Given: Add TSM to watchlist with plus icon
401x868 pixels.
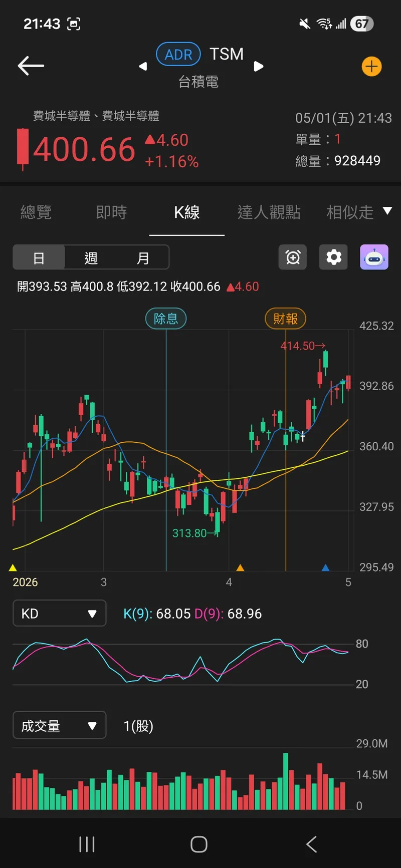Looking at the screenshot, I should (371, 67).
